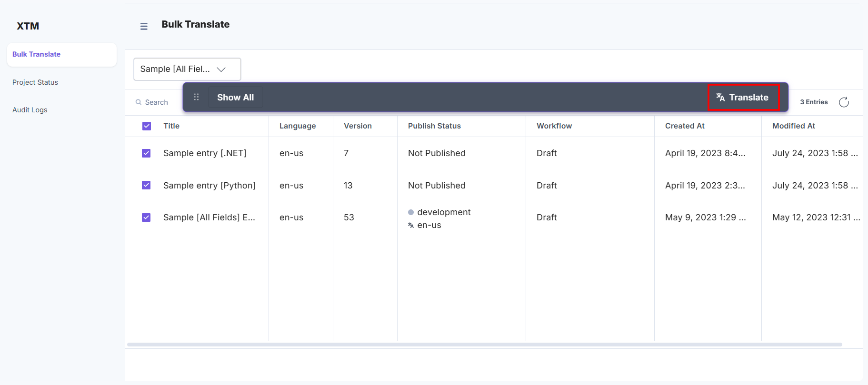Uncheck the Sample entry [Python] checkbox
This screenshot has height=385, width=868.
coord(146,185)
